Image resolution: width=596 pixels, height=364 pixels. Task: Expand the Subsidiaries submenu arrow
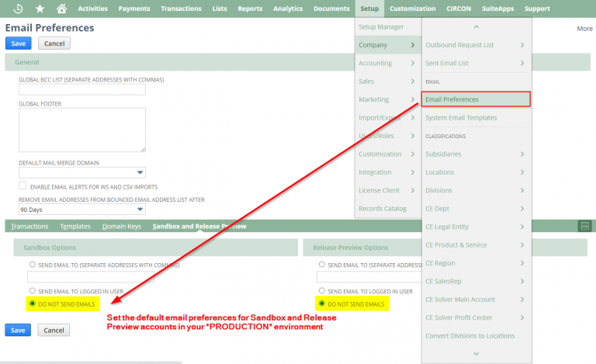(522, 154)
